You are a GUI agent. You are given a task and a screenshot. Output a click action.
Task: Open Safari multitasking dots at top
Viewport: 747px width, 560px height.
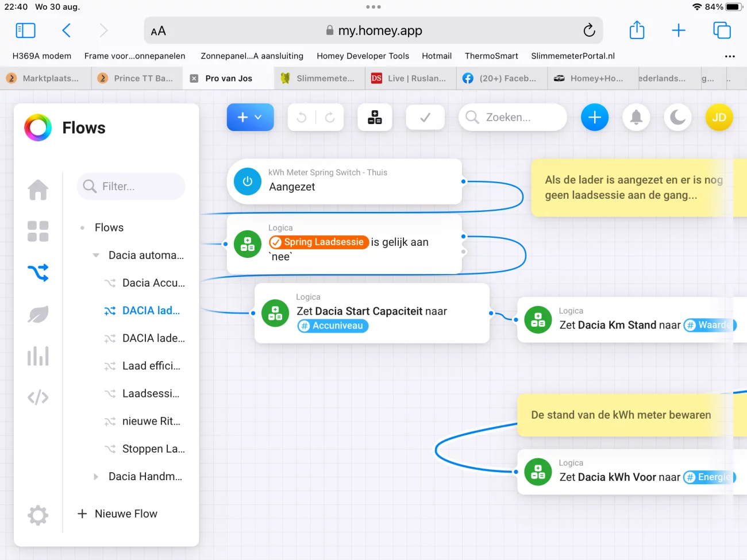[373, 7]
